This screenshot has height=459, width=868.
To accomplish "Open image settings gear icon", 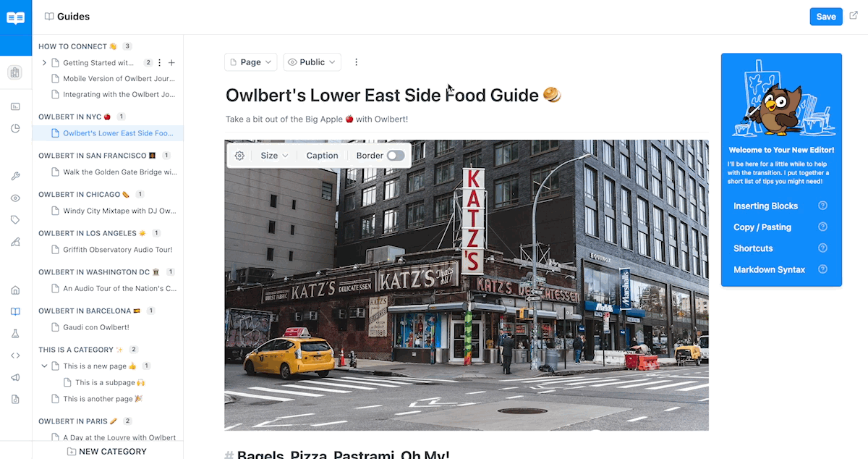I will point(239,156).
